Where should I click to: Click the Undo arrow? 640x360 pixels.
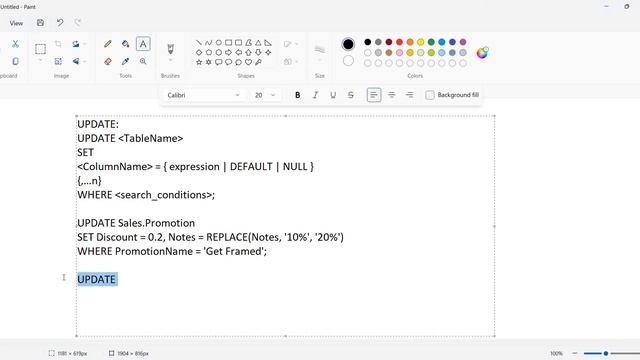tap(60, 23)
